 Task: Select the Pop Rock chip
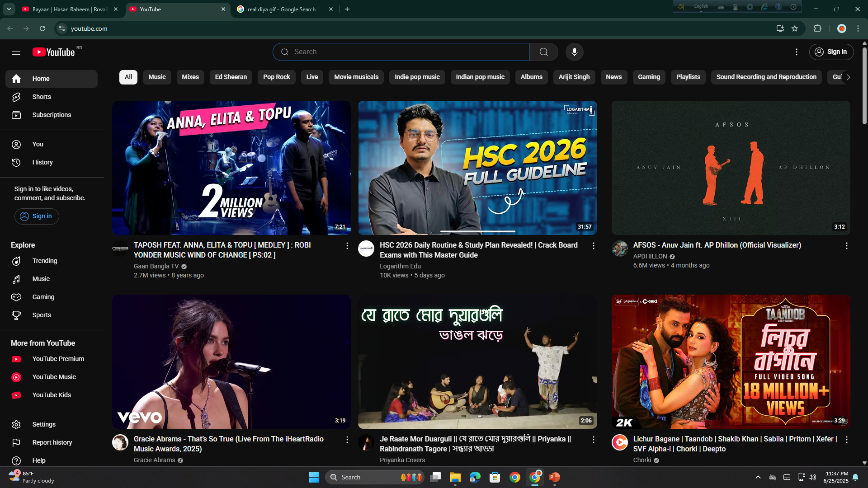click(277, 77)
